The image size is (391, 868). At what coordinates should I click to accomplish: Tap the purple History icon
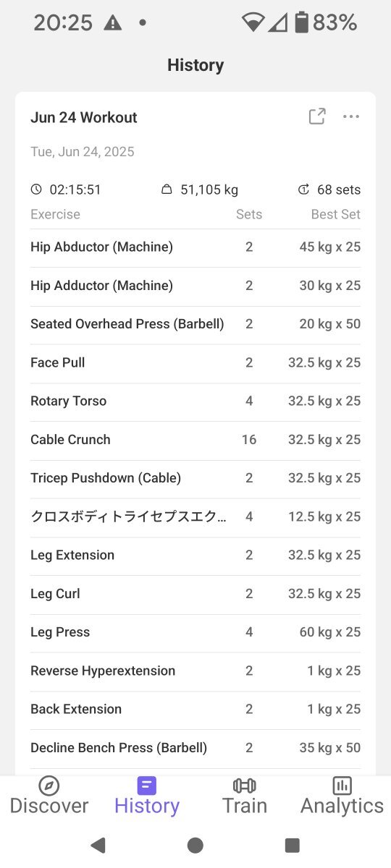[x=147, y=786]
